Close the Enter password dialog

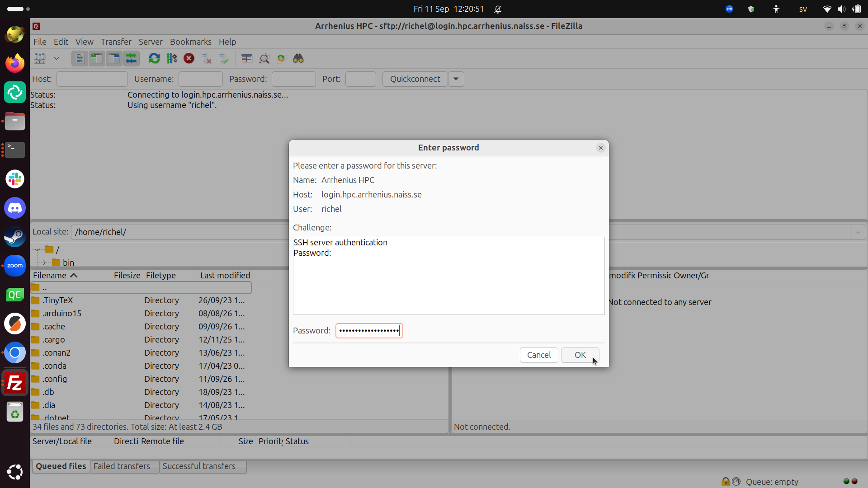coord(600,148)
